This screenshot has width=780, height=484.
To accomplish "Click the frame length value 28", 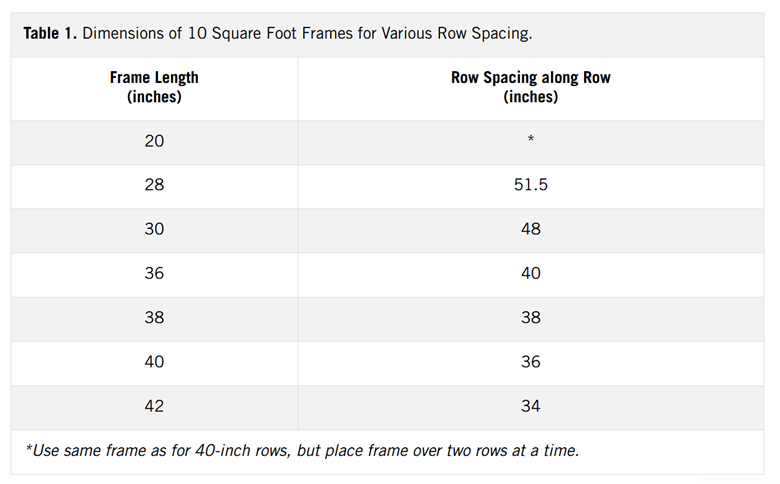I will coord(154,185).
